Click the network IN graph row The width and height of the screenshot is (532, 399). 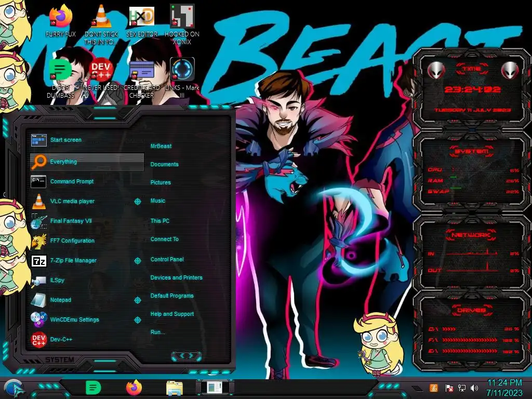tap(473, 253)
